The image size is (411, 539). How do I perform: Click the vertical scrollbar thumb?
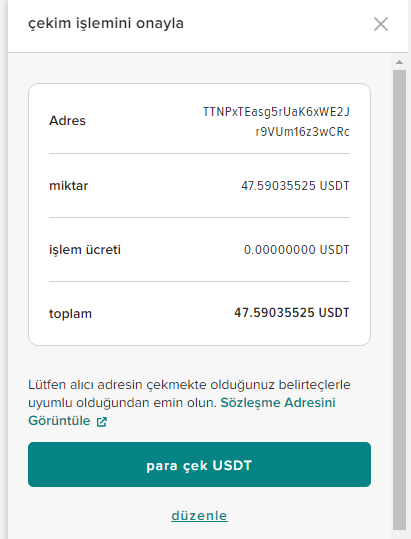[399, 300]
